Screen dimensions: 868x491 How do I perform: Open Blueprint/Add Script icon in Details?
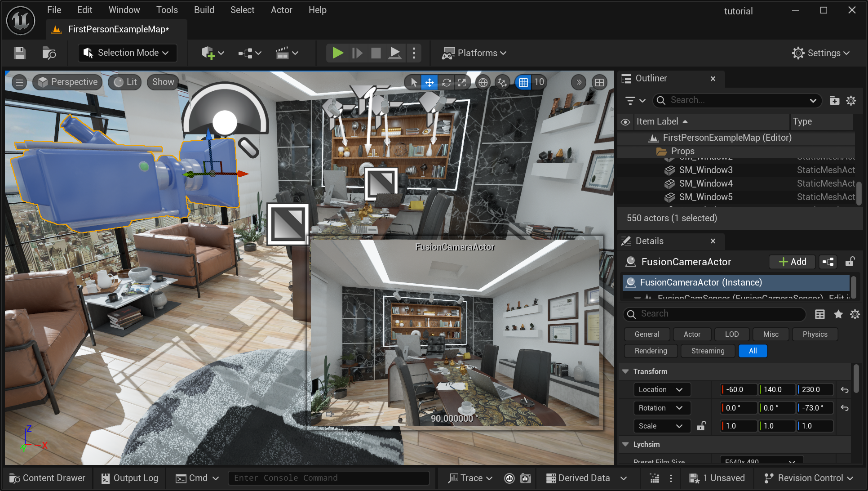pyautogui.click(x=828, y=262)
